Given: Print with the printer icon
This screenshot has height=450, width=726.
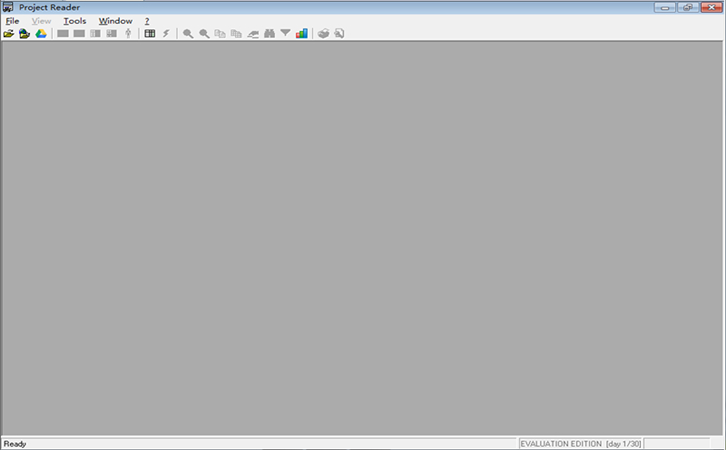Looking at the screenshot, I should coord(324,33).
